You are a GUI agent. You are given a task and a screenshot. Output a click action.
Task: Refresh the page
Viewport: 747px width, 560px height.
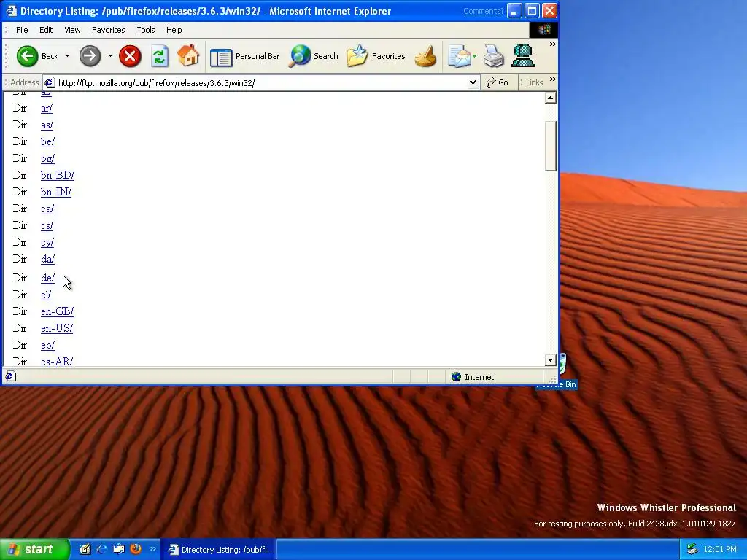160,56
